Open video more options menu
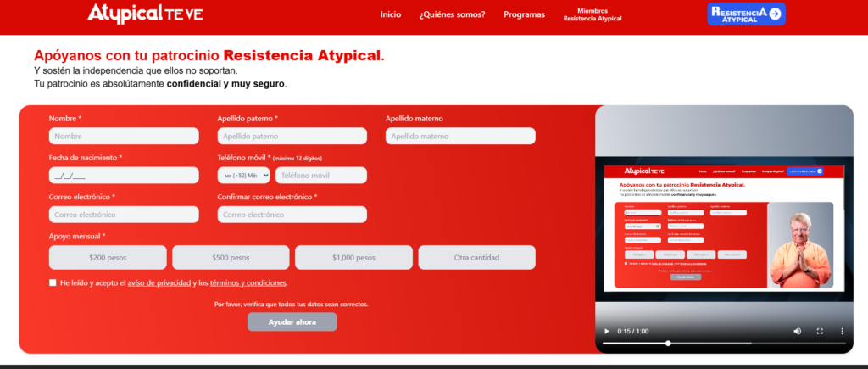Image resolution: width=868 pixels, height=369 pixels. (x=842, y=330)
